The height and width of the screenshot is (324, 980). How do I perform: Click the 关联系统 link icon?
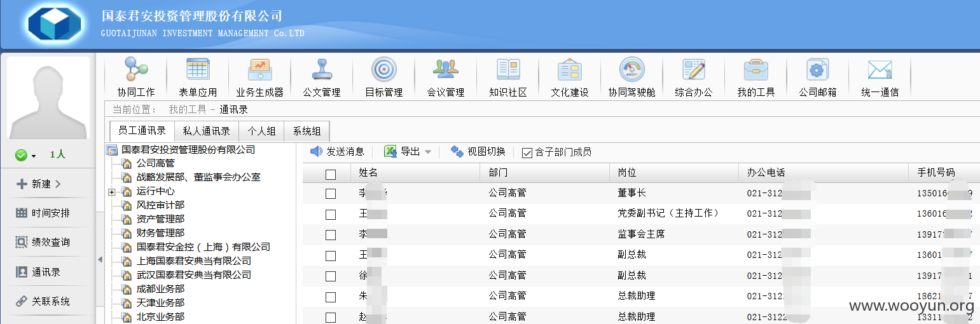[21, 301]
